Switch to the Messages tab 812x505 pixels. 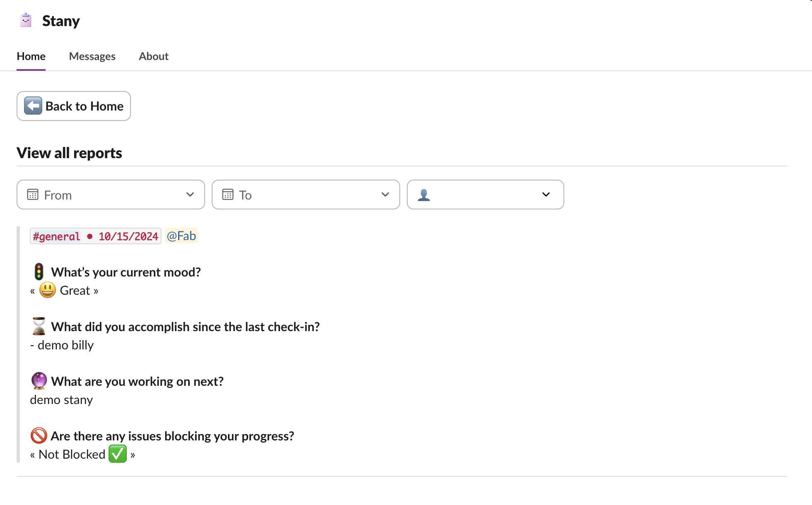(x=92, y=56)
